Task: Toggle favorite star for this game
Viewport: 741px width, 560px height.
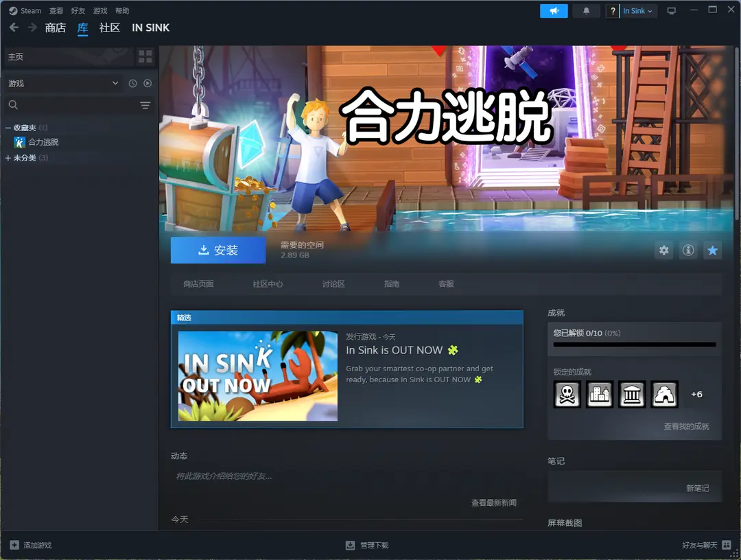Action: pos(713,250)
